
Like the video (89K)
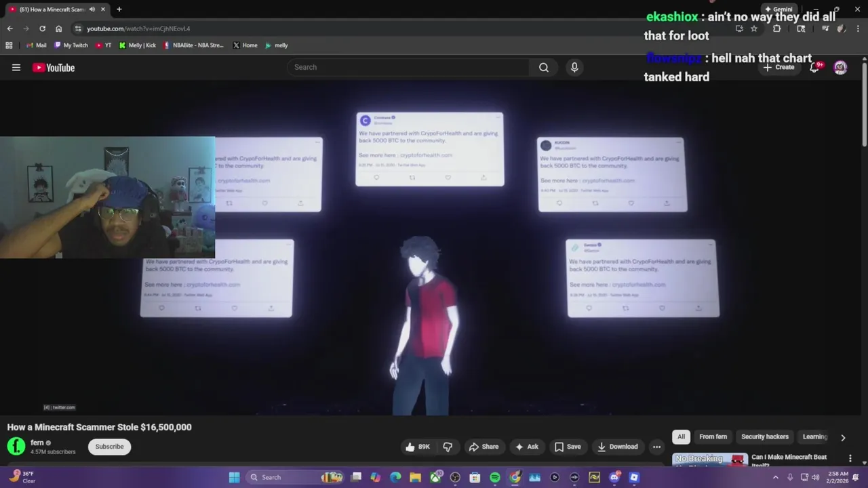click(418, 447)
